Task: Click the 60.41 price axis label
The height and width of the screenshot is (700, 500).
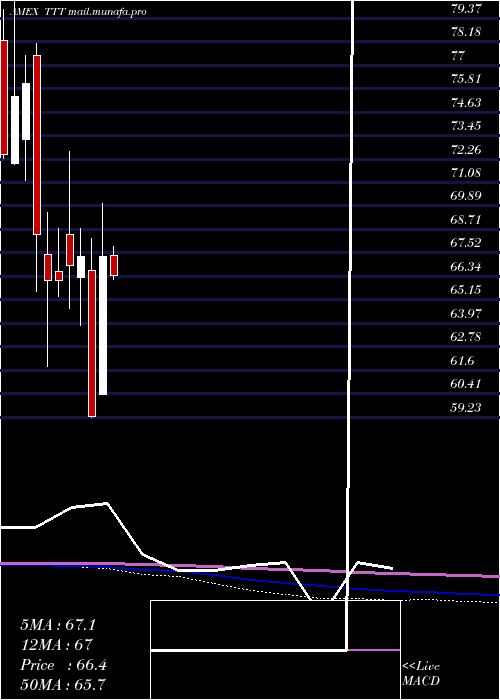Action: coord(466,384)
